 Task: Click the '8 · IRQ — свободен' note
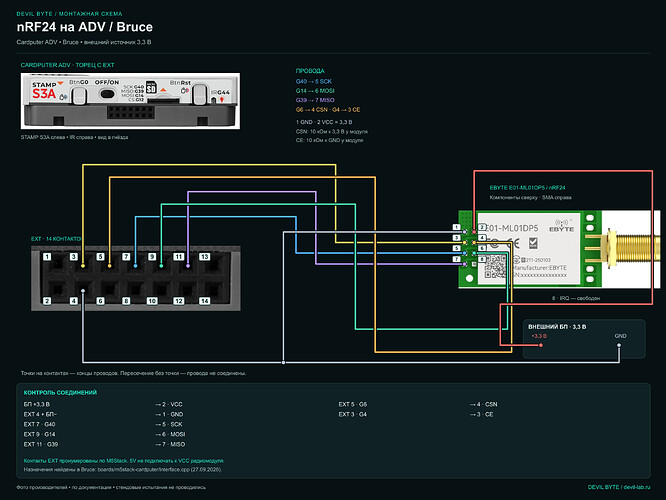click(576, 298)
